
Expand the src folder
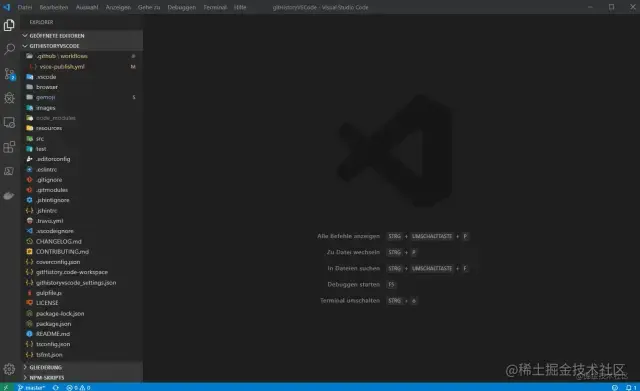pyautogui.click(x=82, y=138)
